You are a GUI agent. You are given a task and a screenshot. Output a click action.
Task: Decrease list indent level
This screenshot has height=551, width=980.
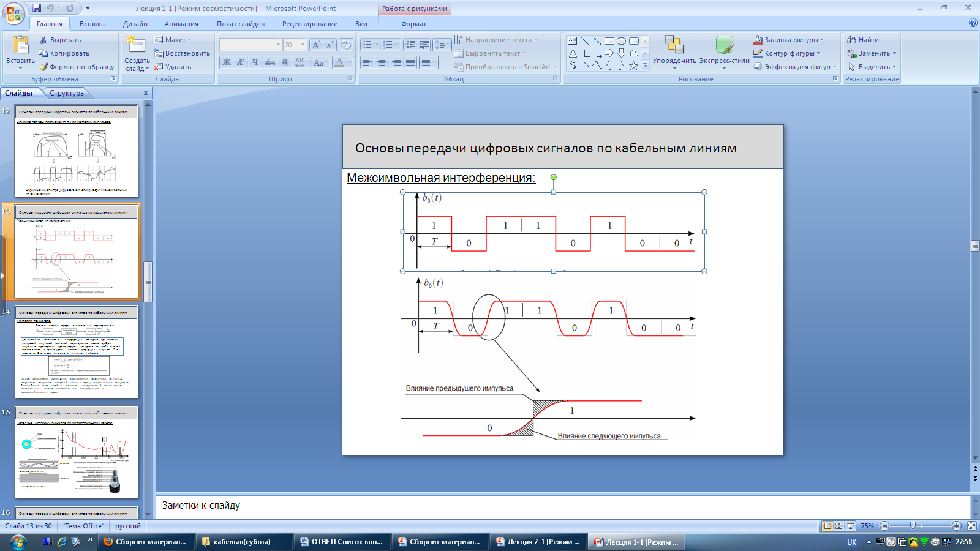point(410,45)
